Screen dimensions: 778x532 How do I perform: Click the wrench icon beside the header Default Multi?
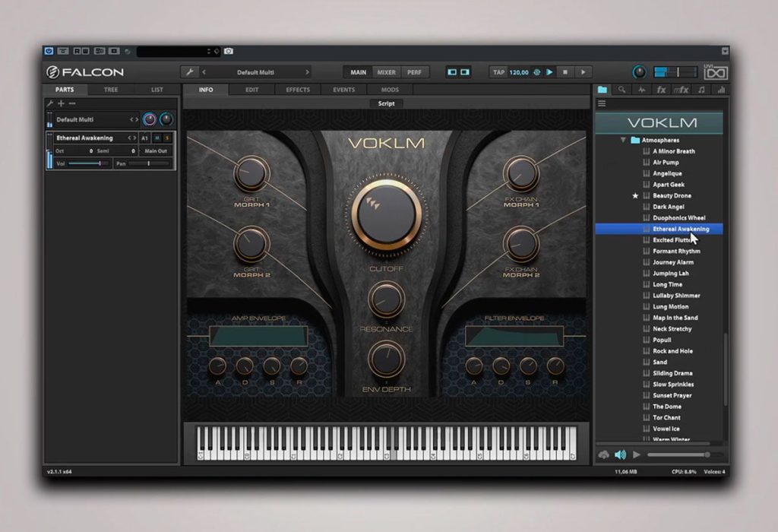coord(189,72)
